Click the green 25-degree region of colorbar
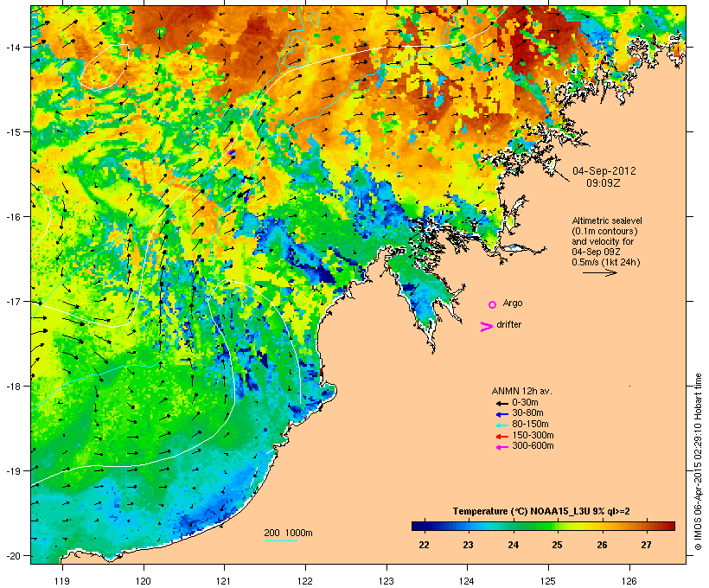This screenshot has height=588, width=709. [556, 526]
